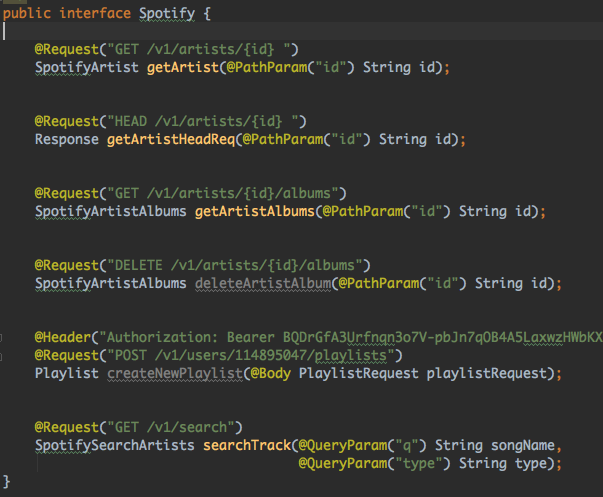Click the "HEAD /v1/artists/{id} " request string
The height and width of the screenshot is (497, 603).
(203, 122)
